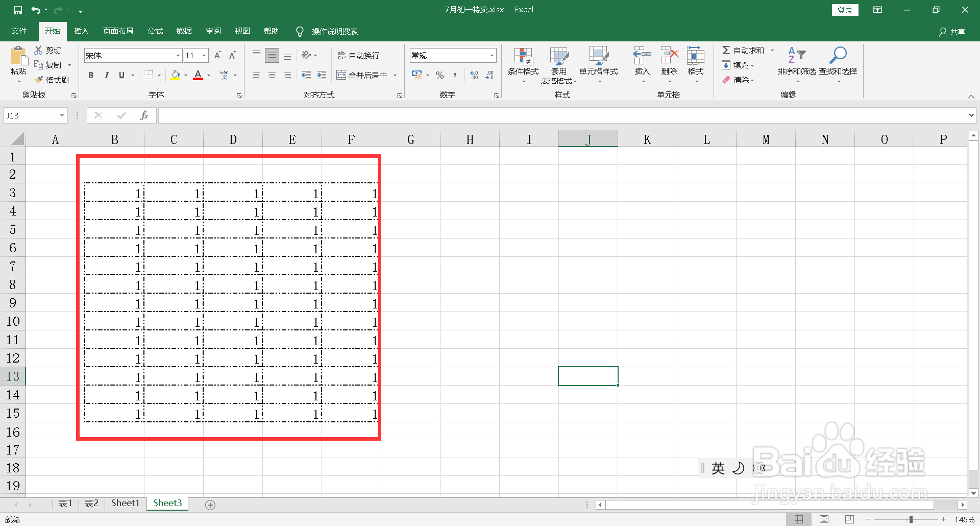Increase font size with the larger A icon
Viewport: 980px width, 526px height.
tap(217, 55)
